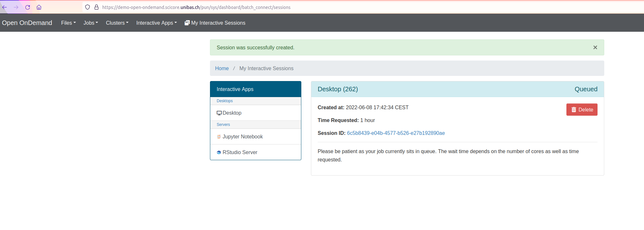Click the browser home icon
644x230 pixels.
coord(39,7)
